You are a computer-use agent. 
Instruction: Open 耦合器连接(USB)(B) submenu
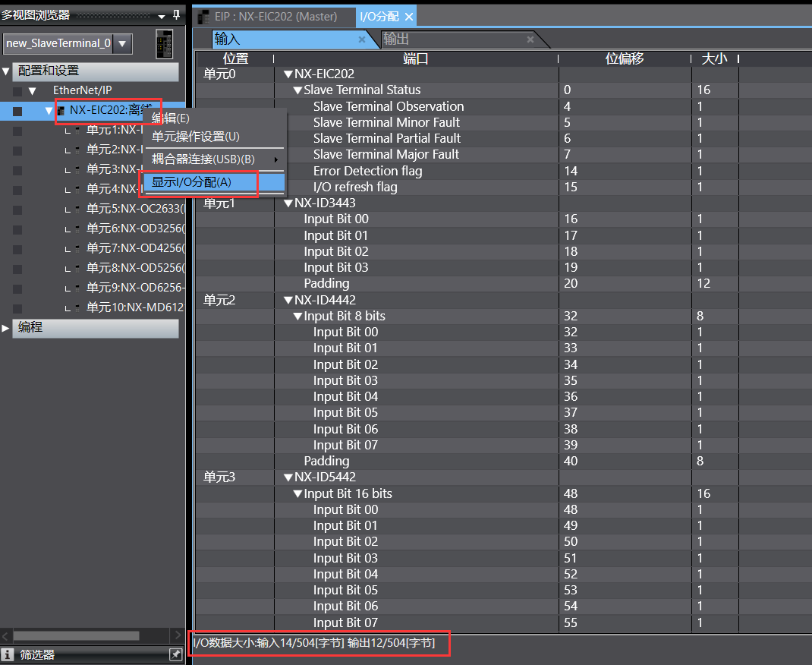203,159
